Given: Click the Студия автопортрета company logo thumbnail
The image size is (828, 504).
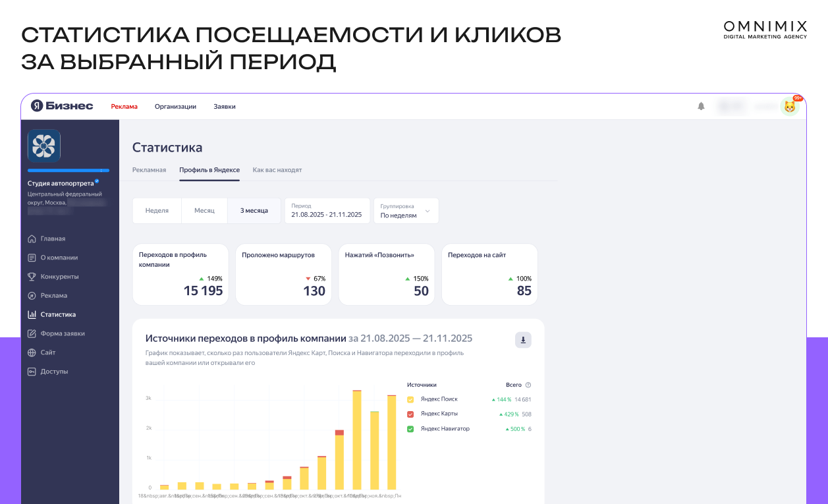Looking at the screenshot, I should [x=44, y=146].
